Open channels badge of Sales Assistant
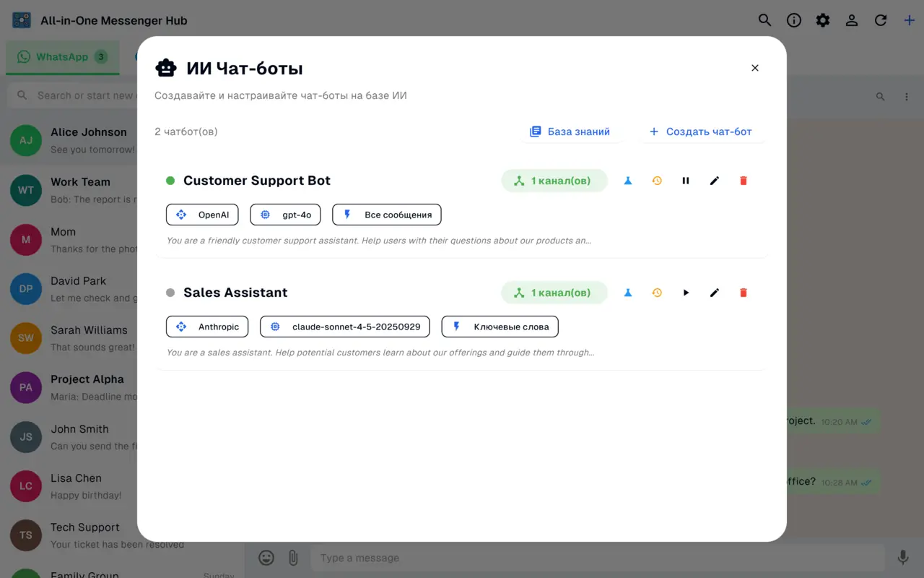Screen dimensions: 924x578 [554, 293]
